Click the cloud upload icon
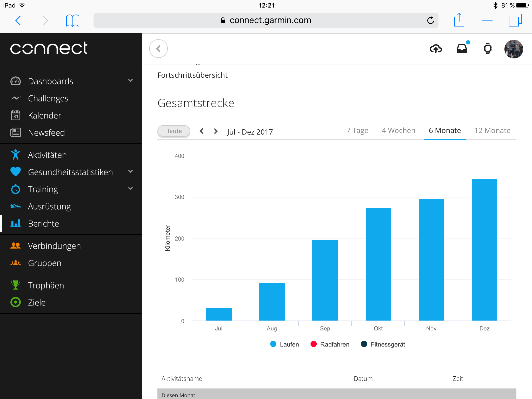Image resolution: width=532 pixels, height=399 pixels. 436,49
